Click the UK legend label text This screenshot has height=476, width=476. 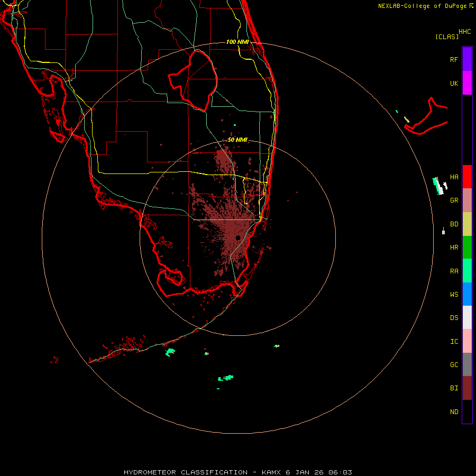pos(454,84)
